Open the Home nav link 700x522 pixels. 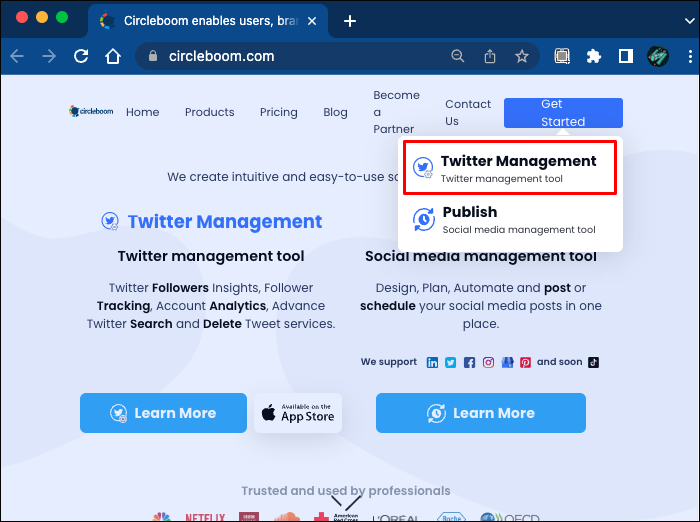[142, 112]
